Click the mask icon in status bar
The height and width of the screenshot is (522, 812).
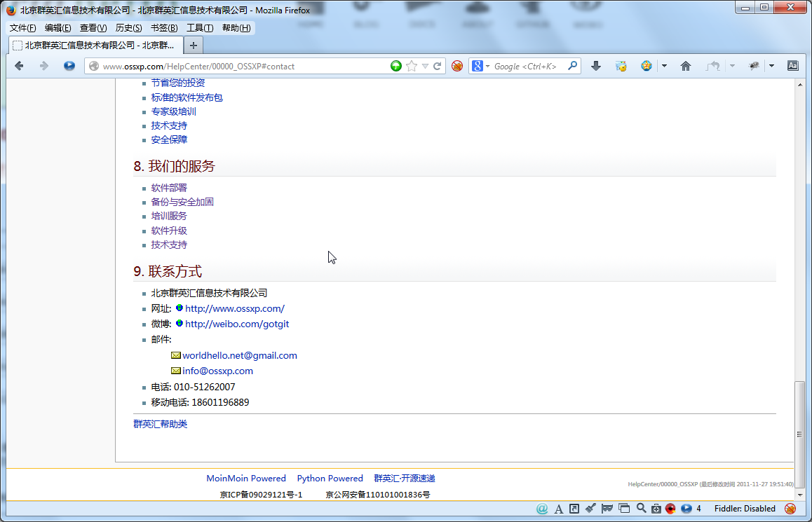(x=607, y=509)
